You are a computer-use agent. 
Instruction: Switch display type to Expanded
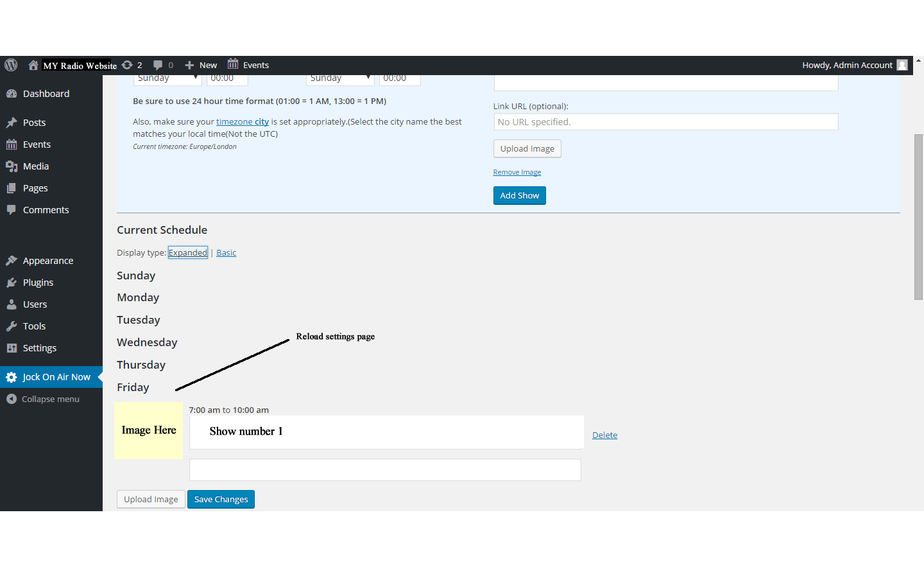(188, 252)
